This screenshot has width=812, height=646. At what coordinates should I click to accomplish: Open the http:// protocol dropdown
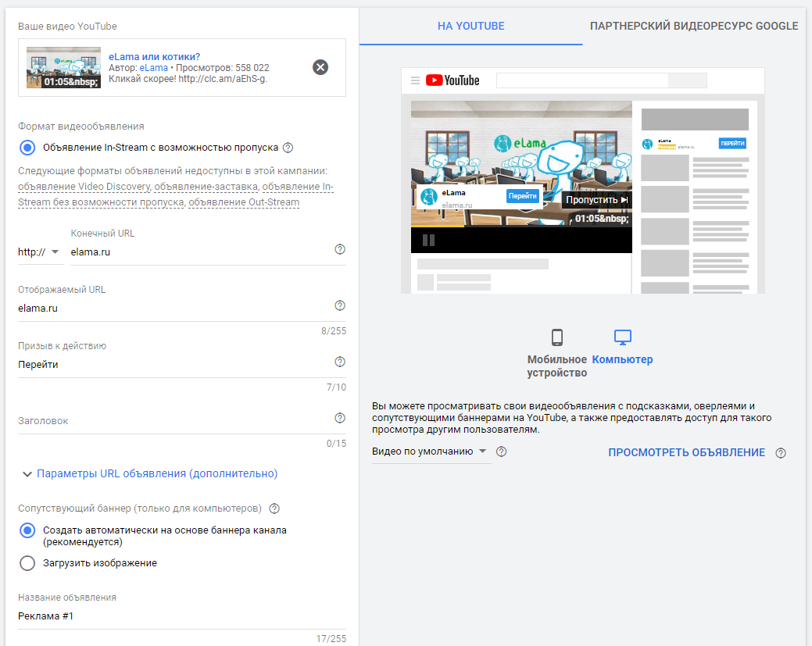pyautogui.click(x=39, y=252)
